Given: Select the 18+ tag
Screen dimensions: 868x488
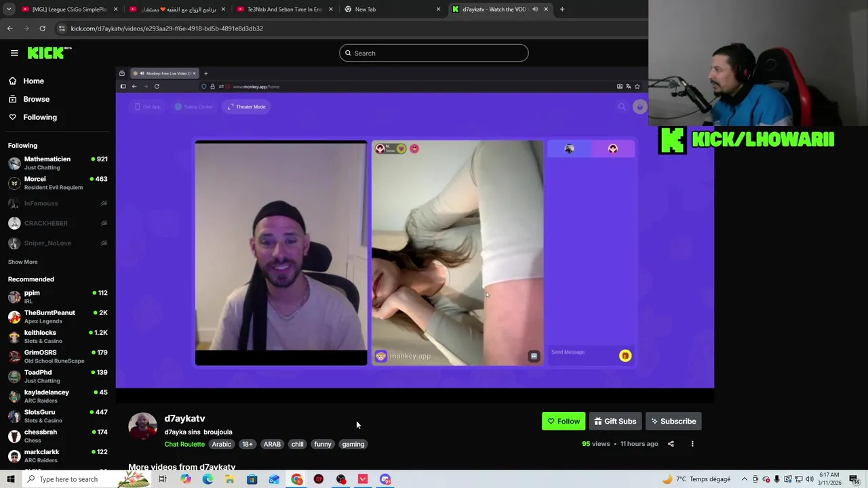Looking at the screenshot, I should (x=247, y=444).
